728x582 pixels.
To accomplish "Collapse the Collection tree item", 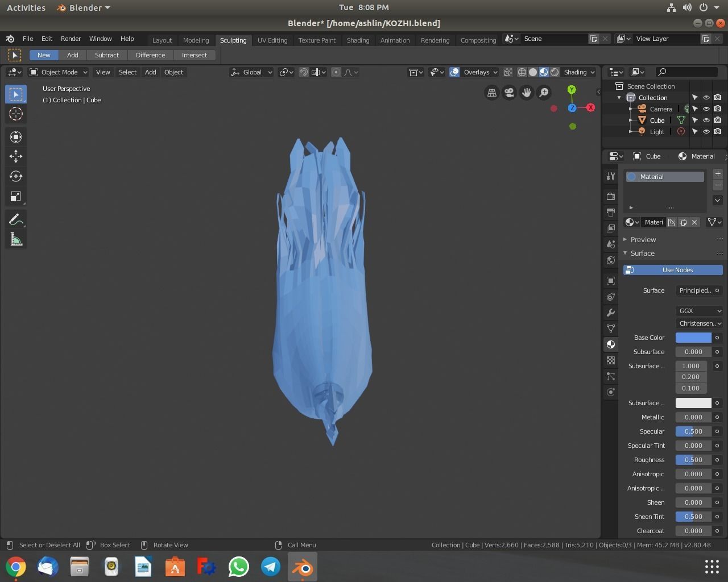I will [619, 98].
